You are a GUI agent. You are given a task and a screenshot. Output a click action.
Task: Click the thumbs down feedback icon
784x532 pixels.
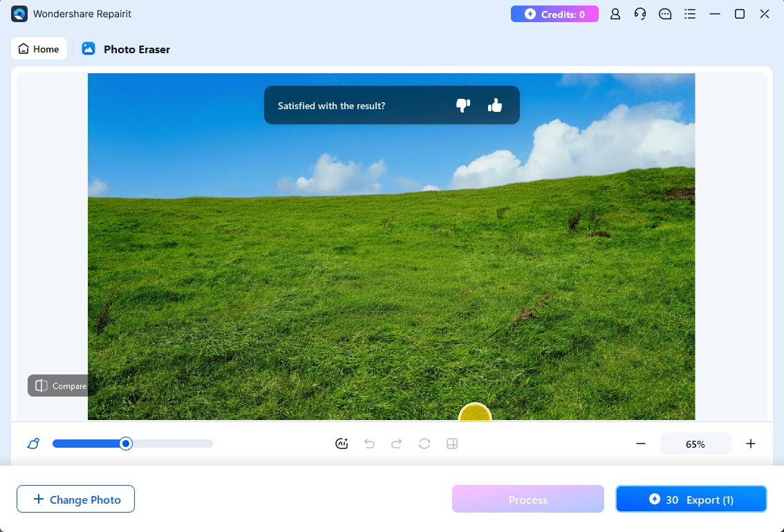tap(463, 105)
